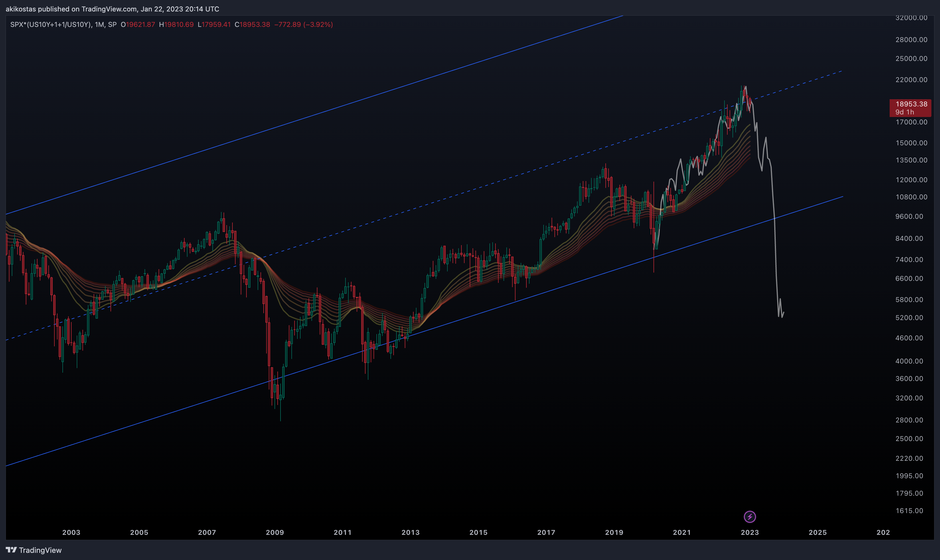940x560 pixels.
Task: Click the akikostas published header text
Action: [112, 9]
